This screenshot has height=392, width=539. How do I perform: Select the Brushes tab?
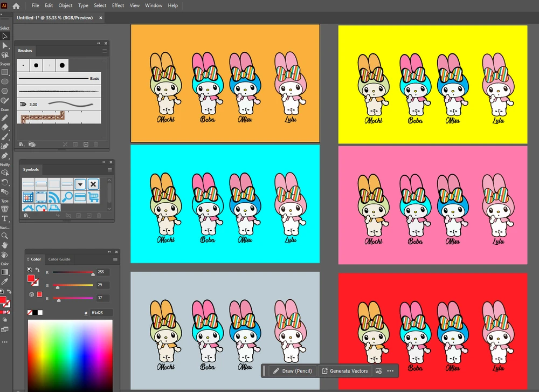25,51
